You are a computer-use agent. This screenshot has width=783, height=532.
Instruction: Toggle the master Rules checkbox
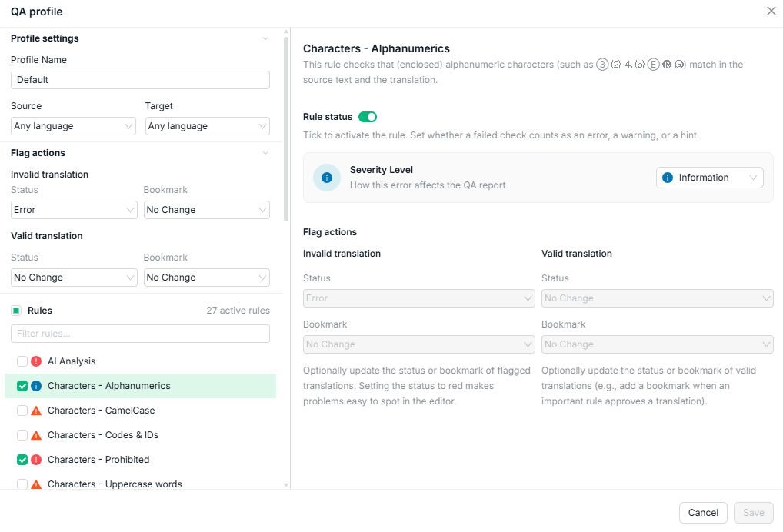click(16, 311)
